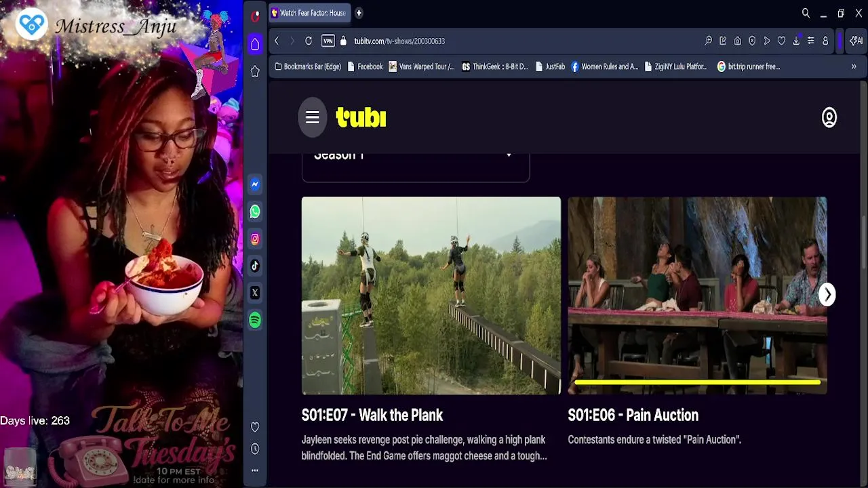Open Spotify in the Opera sidebar
Screen dimensions: 868x488
255,320
